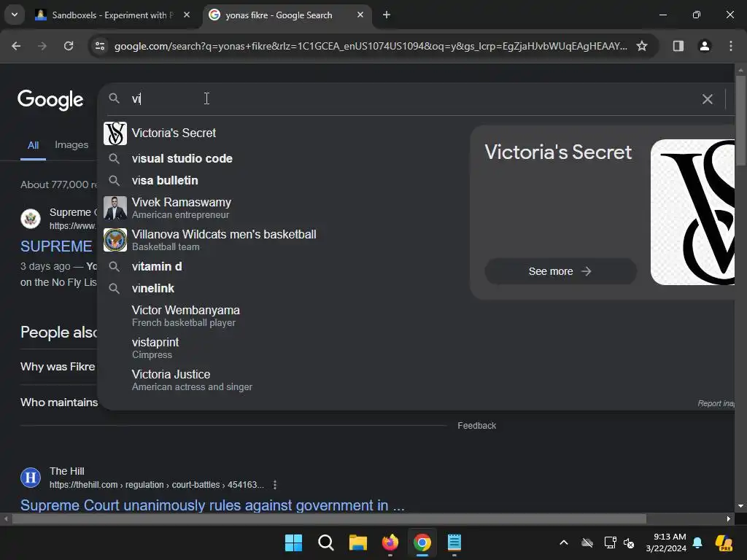747x560 pixels.
Task: Open Windows taskbar search
Action: click(326, 542)
